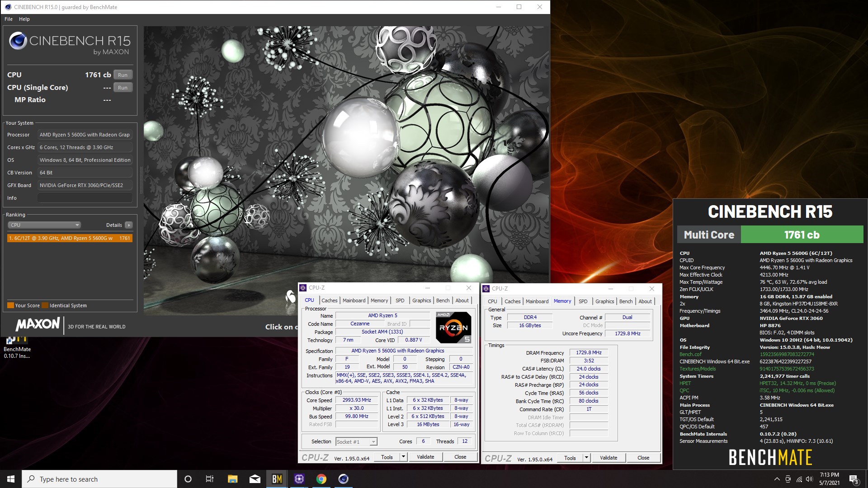Open Mainboard tab in right CPU-Z window
Image resolution: width=868 pixels, height=488 pixels.
537,301
